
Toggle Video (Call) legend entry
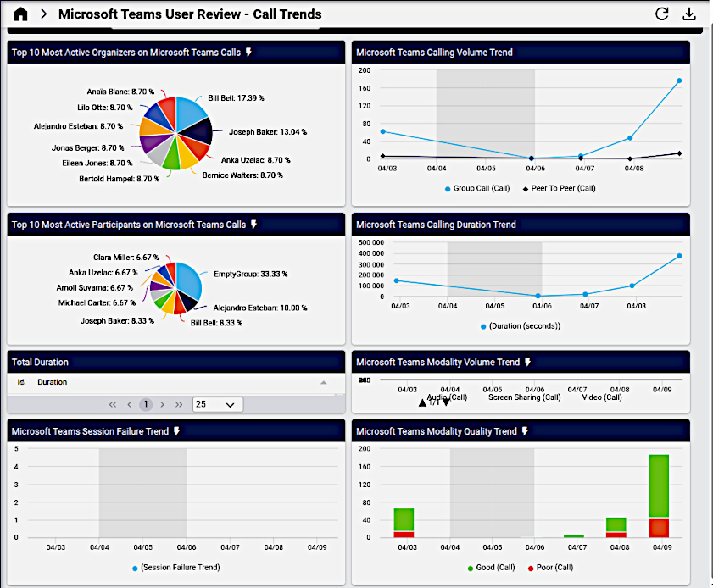(602, 397)
